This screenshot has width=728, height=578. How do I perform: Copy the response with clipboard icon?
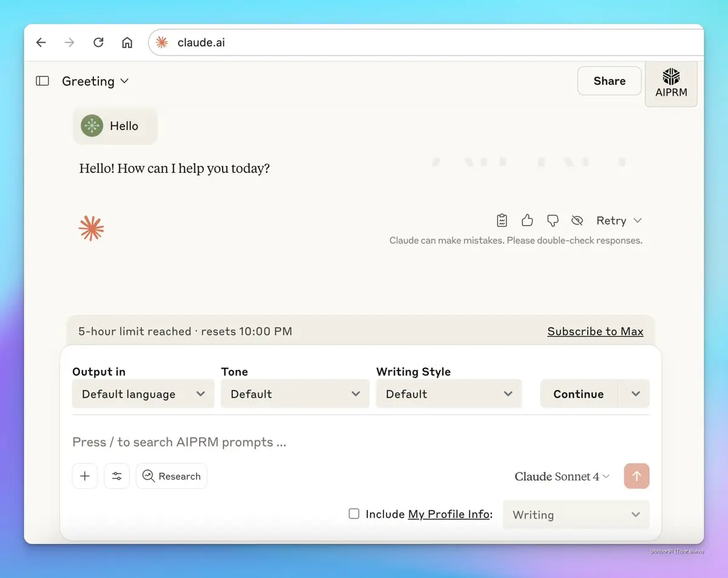tap(502, 220)
